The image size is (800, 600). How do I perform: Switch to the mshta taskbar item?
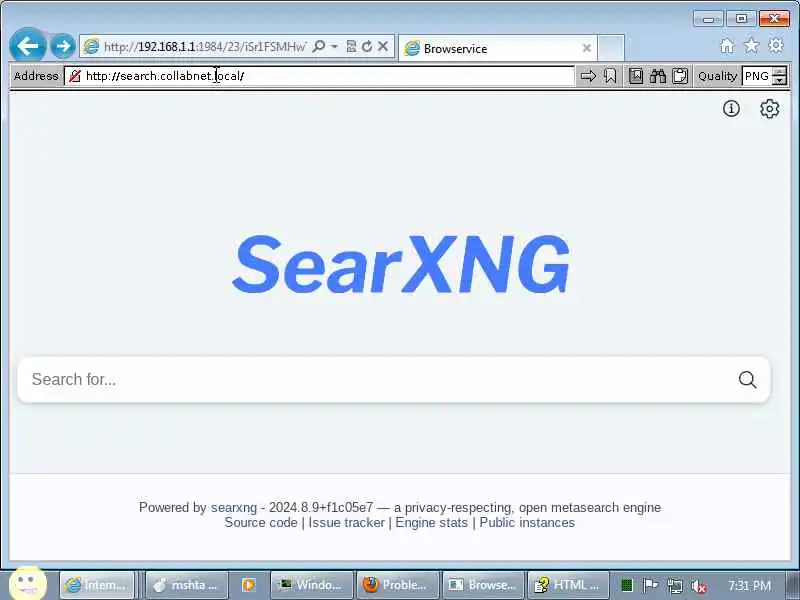(186, 585)
